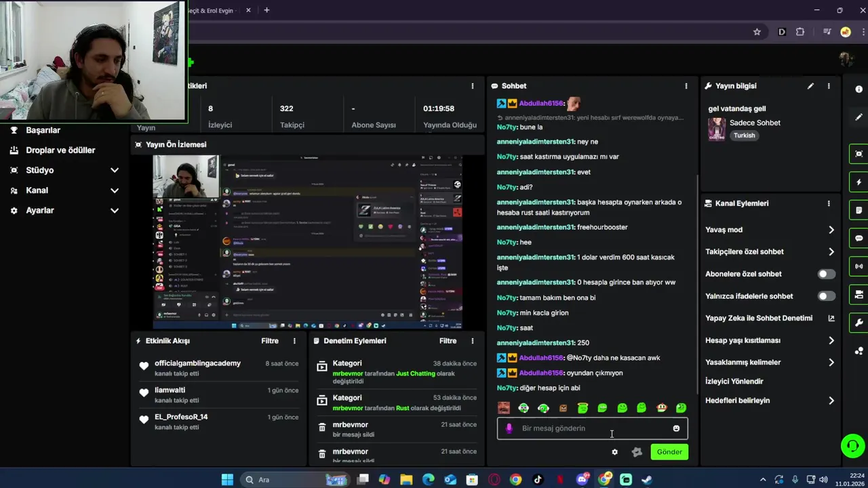Click the badge icon next to Gönder
The height and width of the screenshot is (488, 868).
click(637, 452)
